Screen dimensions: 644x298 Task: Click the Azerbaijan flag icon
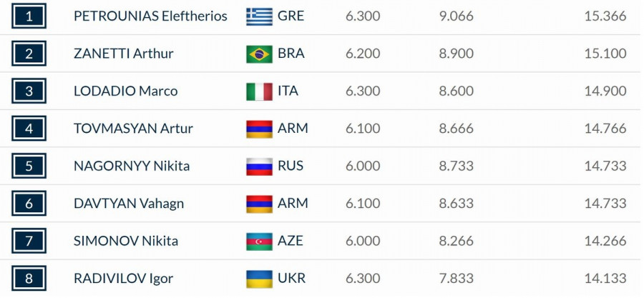tap(259, 241)
